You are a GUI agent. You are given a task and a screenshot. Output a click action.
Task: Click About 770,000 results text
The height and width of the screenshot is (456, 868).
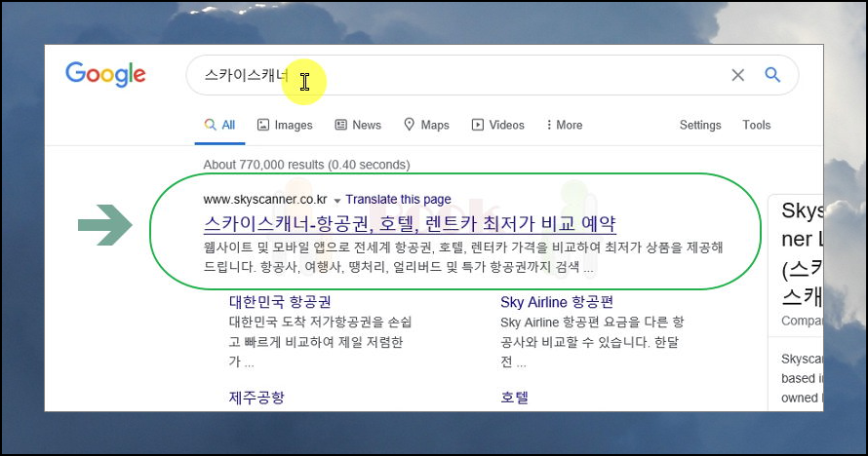306,165
